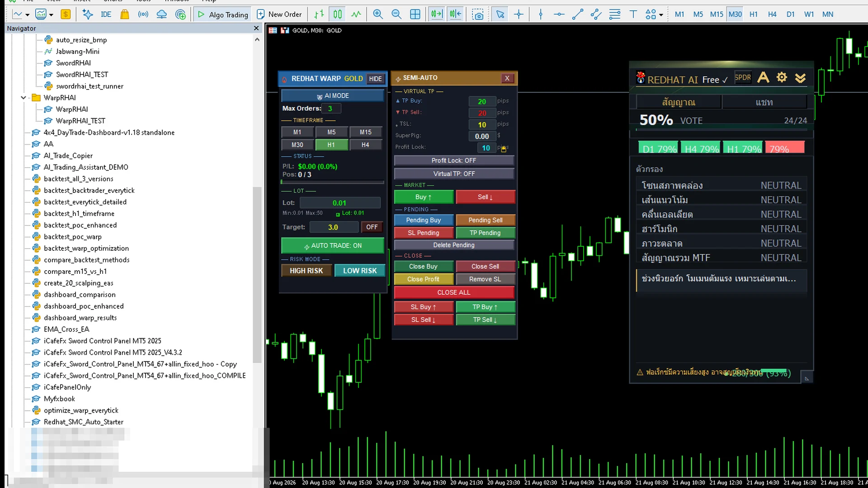Select H1 timeframe in WARP GOLD panel
Viewport: 868px width, 488px height.
331,145
